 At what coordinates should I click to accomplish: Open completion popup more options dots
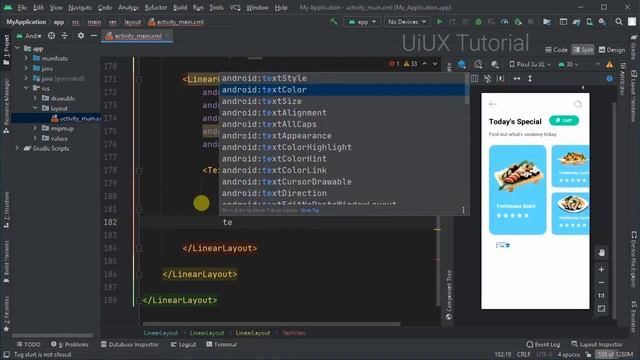point(463,210)
